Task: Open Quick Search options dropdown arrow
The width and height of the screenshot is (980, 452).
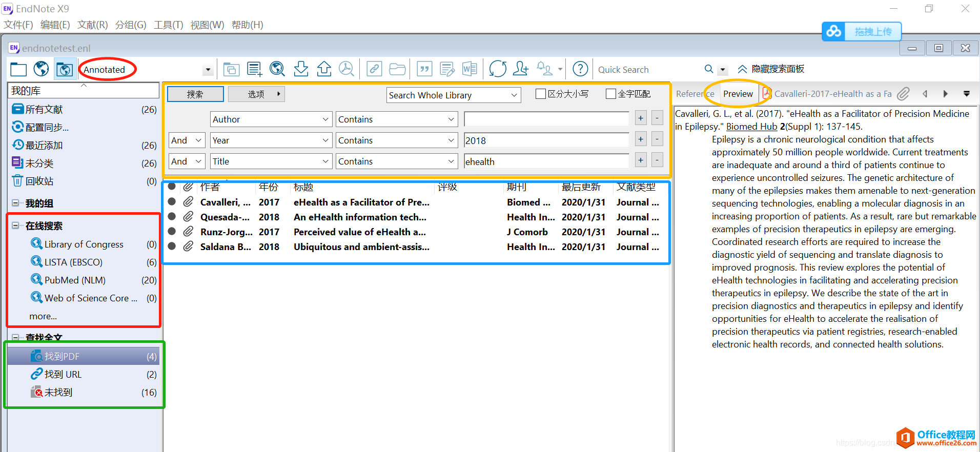Action: coord(723,70)
